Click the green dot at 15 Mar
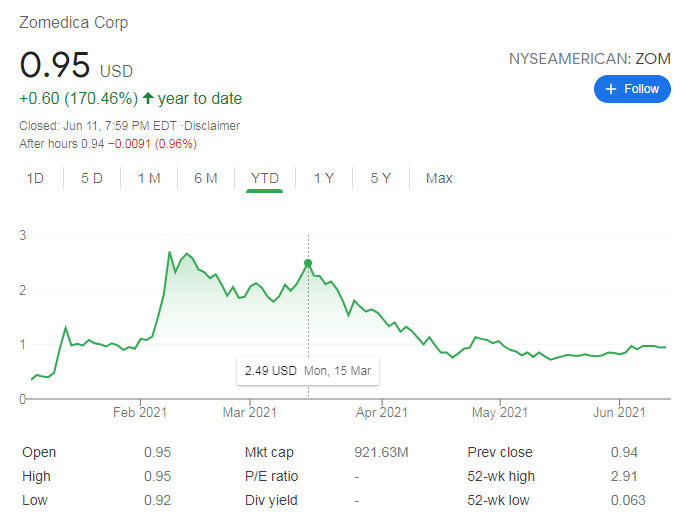692x519 pixels. 308,263
